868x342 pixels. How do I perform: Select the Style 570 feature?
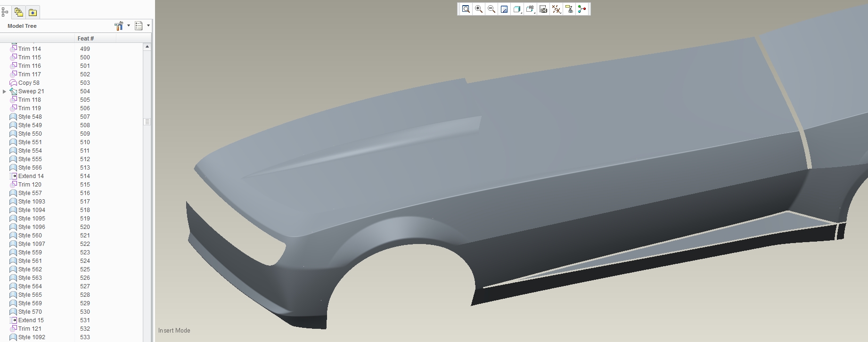coord(25,312)
